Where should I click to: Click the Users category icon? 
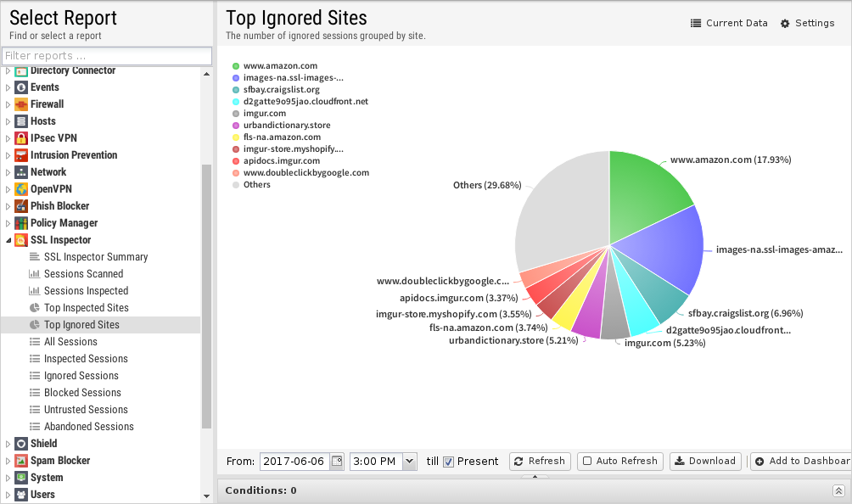21,495
